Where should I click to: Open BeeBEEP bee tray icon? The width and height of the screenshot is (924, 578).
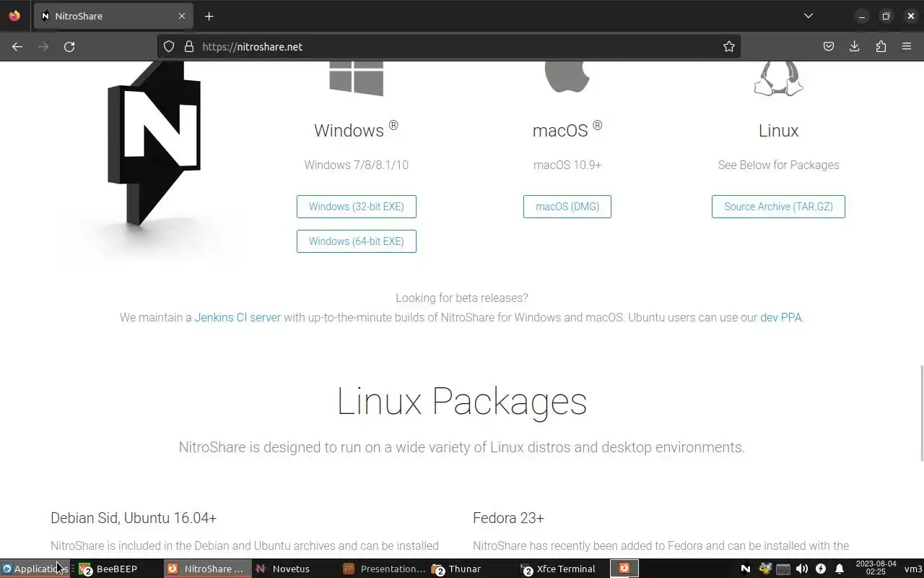(x=764, y=569)
